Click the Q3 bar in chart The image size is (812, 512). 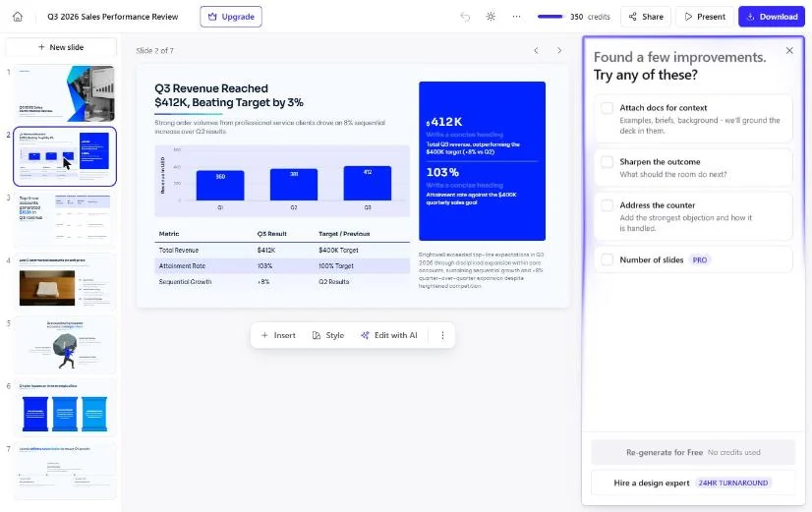click(x=367, y=183)
